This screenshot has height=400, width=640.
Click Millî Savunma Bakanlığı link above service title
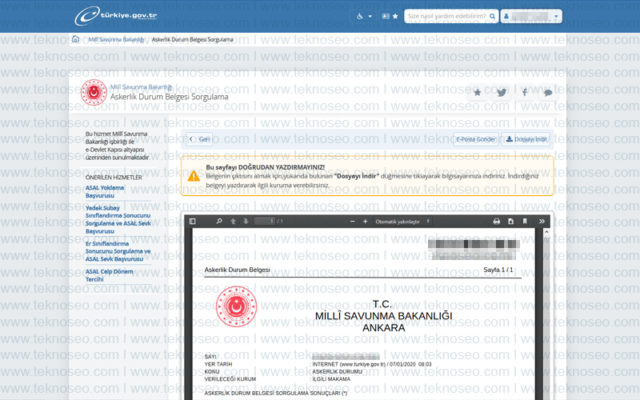pos(141,87)
